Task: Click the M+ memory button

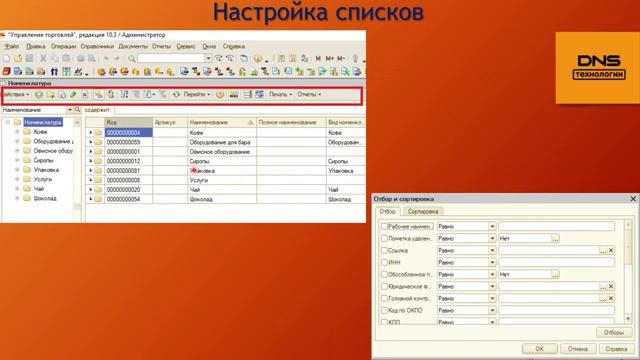Action: (x=329, y=59)
